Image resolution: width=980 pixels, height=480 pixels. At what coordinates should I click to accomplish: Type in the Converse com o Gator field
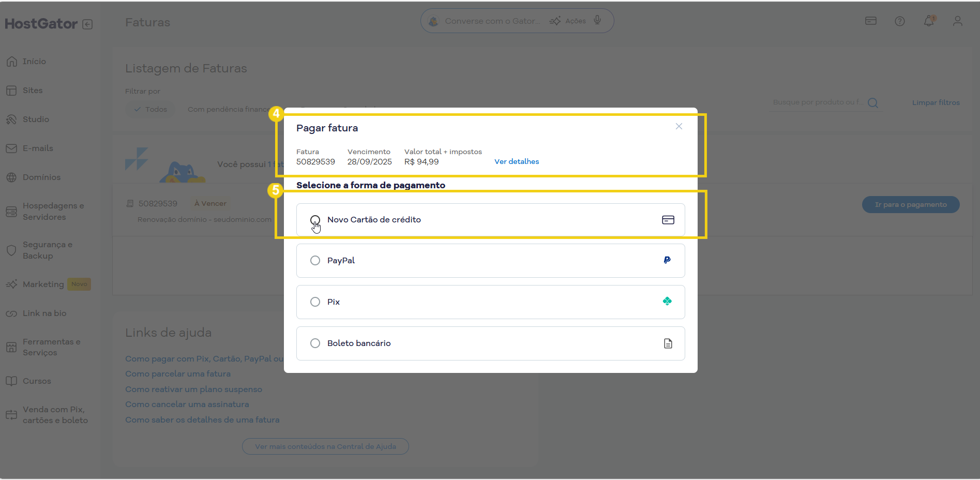[491, 21]
